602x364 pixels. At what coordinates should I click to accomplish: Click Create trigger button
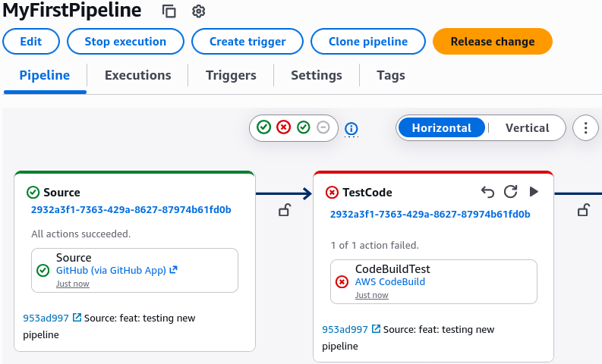click(247, 42)
